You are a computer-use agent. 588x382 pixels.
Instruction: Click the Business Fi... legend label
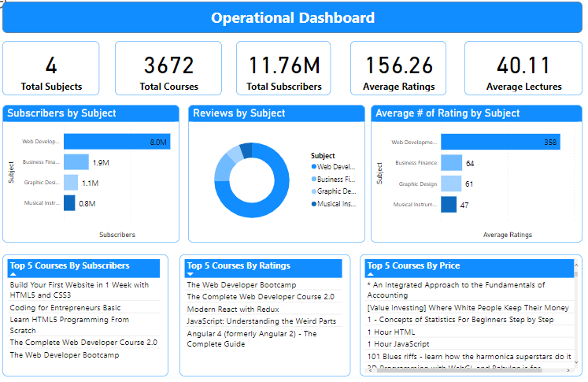click(x=336, y=179)
